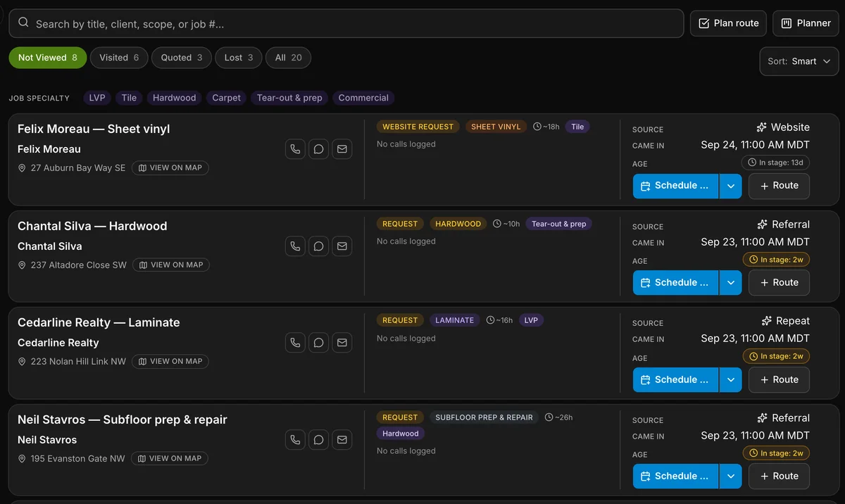View 223 Nolan Hill Link NW on map
The width and height of the screenshot is (845, 504).
pos(170,361)
